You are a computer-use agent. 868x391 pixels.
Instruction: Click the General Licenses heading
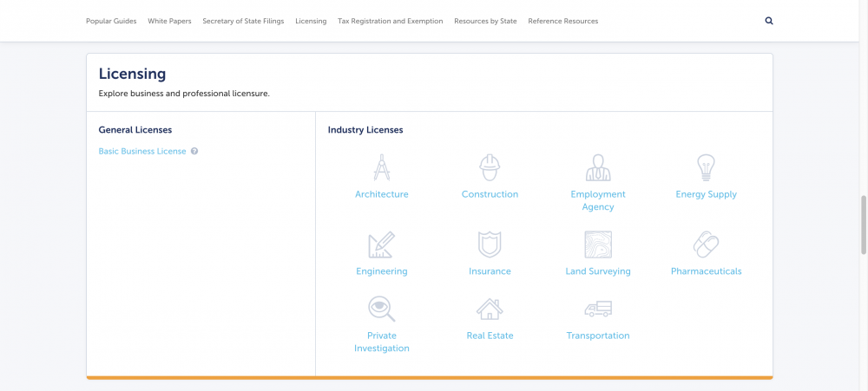point(135,130)
